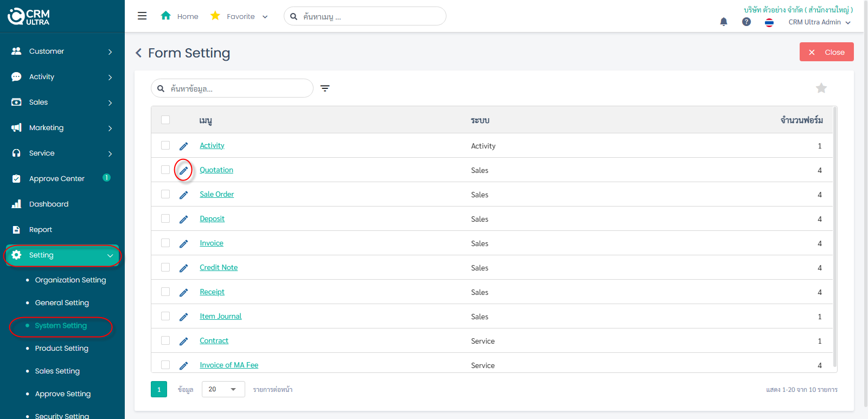Mark page as favorite with star icon
The width and height of the screenshot is (868, 419).
point(821,88)
